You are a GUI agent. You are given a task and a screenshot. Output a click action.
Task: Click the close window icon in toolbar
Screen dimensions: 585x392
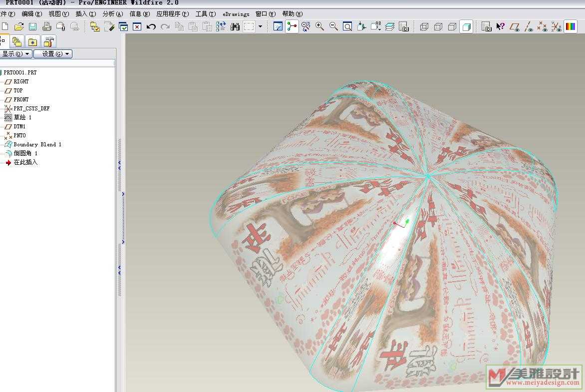[137, 26]
